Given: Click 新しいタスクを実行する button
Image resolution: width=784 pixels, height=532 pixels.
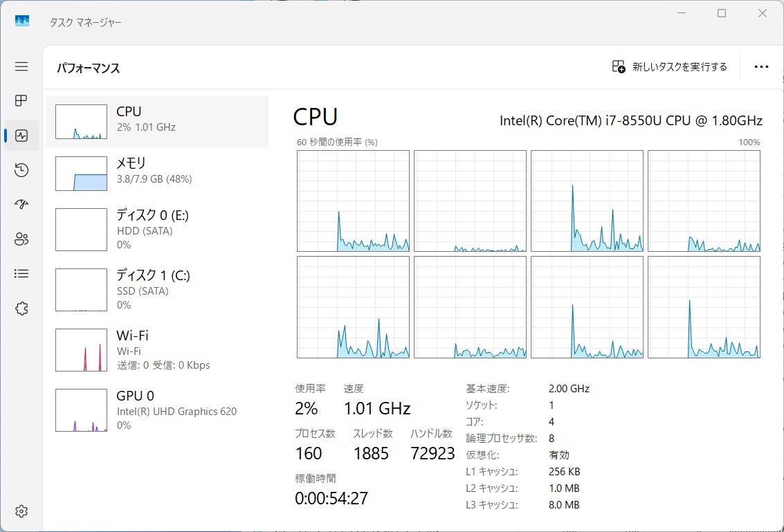Looking at the screenshot, I should (670, 67).
